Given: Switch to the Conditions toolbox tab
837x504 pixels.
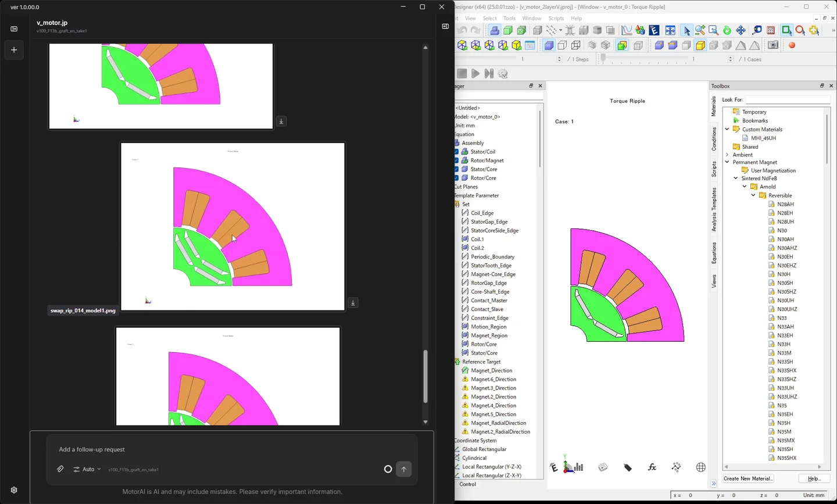Looking at the screenshot, I should [714, 139].
